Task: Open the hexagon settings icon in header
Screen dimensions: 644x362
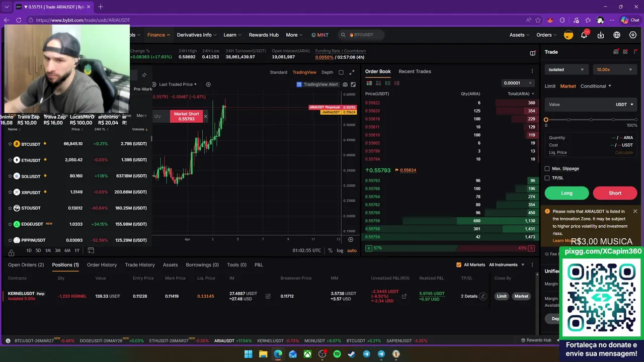Action: pyautogui.click(x=633, y=35)
